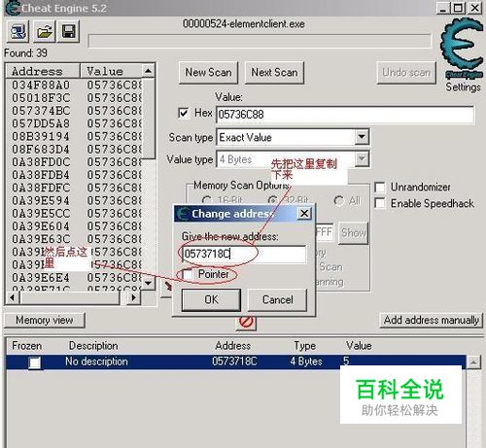
Task: Click the address list scroll-up arrow
Action: tap(148, 71)
